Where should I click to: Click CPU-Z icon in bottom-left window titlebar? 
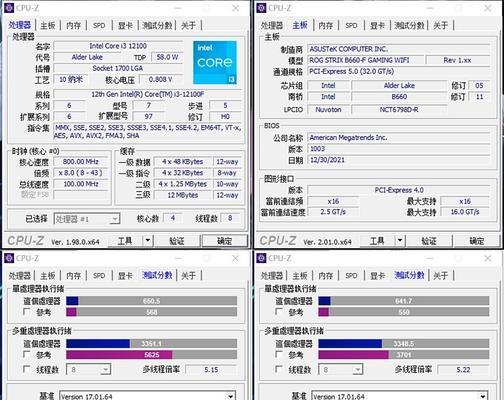[x=9, y=258]
